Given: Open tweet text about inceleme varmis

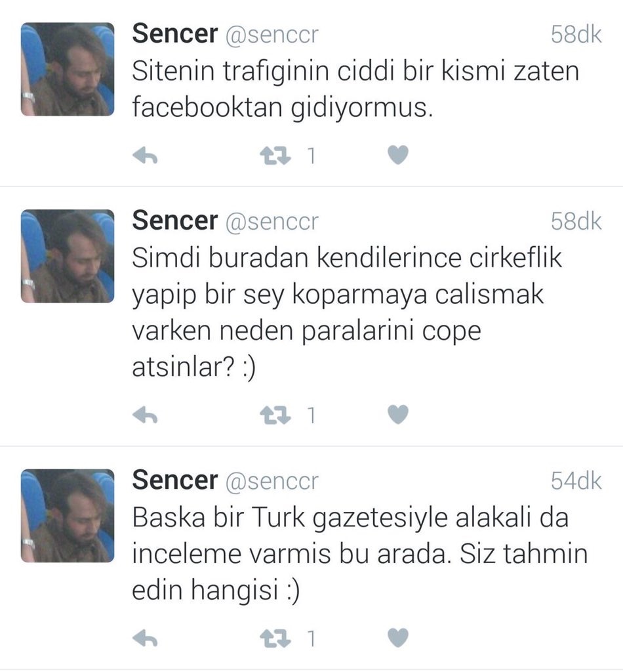Looking at the screenshot, I should pos(359,554).
